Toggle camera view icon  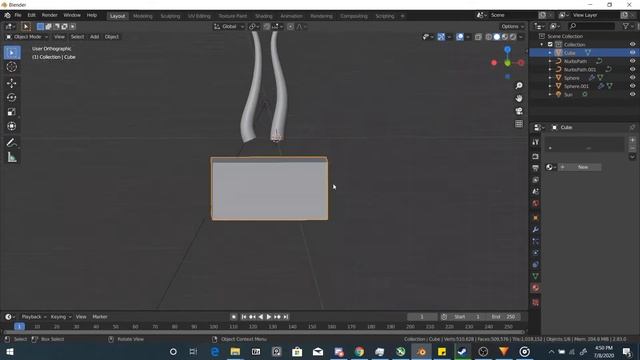(519, 111)
